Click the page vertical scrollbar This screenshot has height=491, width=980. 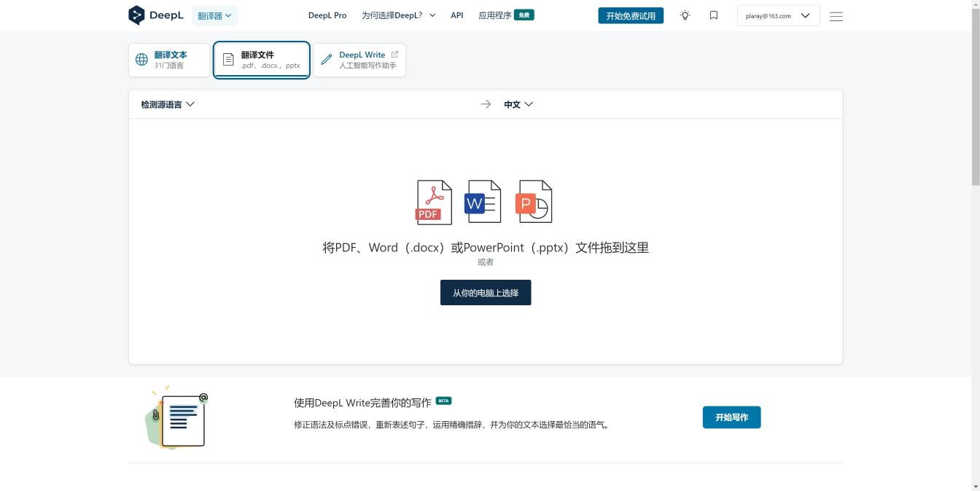(976, 98)
